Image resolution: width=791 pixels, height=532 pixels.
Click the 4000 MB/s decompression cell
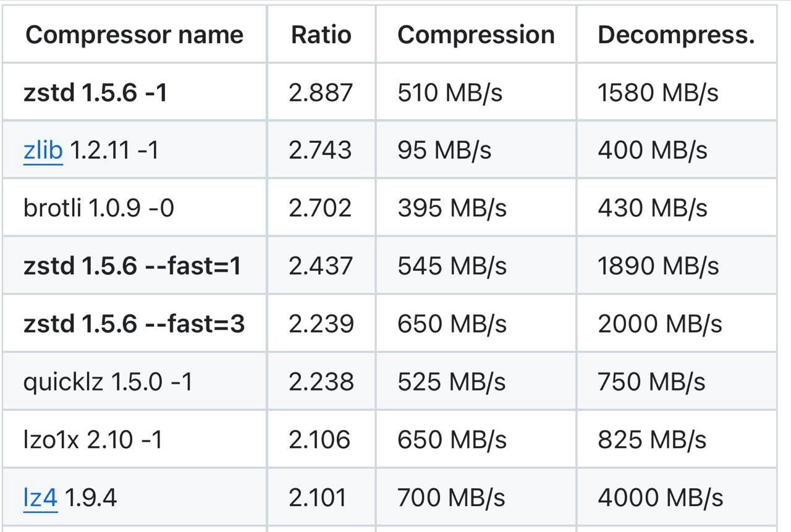[660, 497]
